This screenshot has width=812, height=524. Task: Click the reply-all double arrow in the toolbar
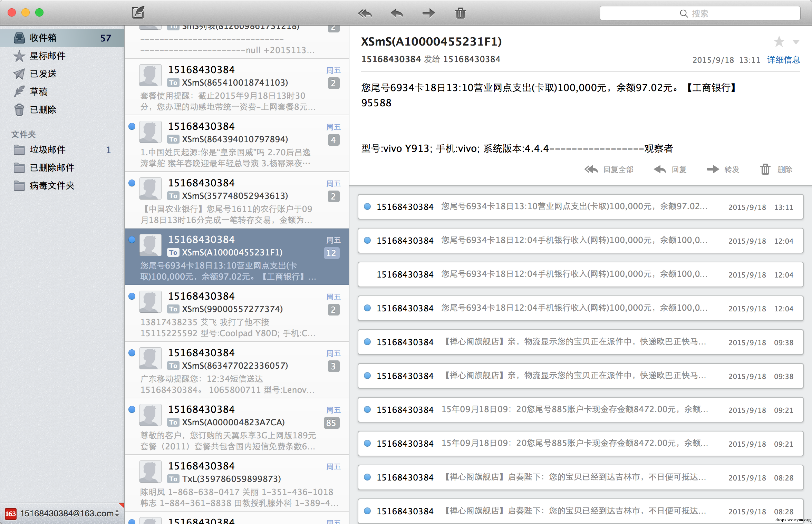click(x=365, y=13)
